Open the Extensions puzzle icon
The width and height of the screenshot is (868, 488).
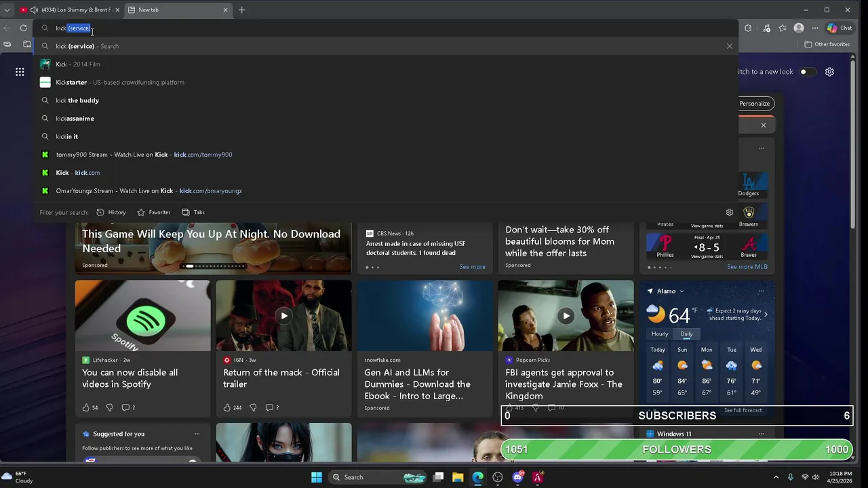[748, 28]
